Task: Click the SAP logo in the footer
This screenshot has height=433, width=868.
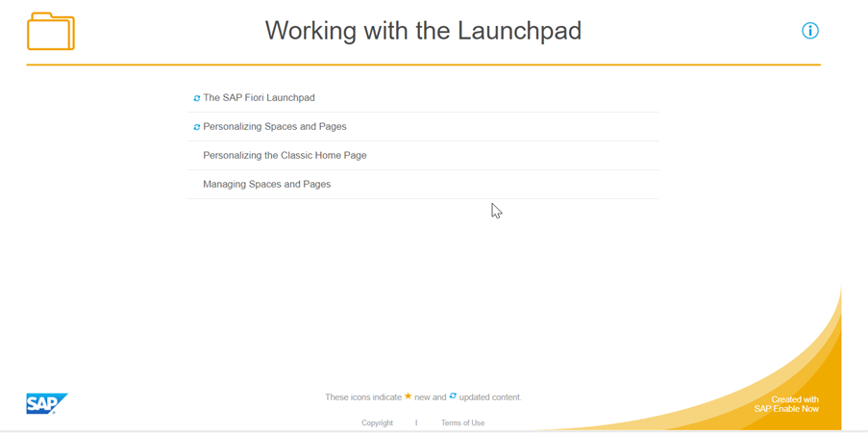Action: [x=46, y=403]
